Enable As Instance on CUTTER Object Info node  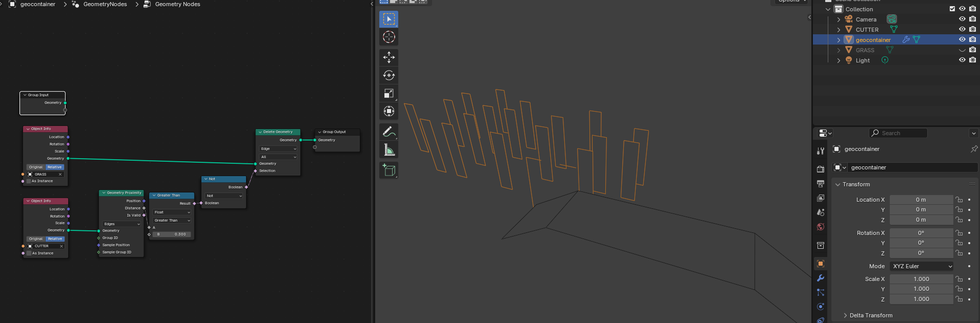click(x=29, y=253)
